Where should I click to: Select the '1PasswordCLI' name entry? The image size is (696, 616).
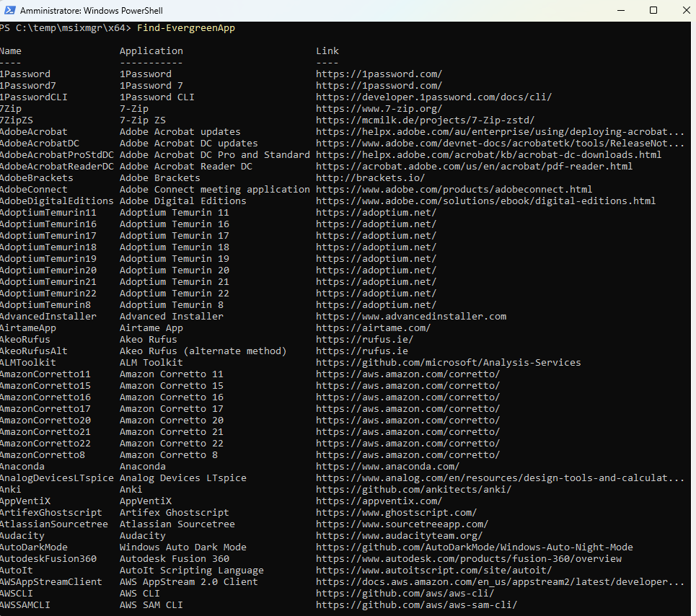click(x=34, y=97)
